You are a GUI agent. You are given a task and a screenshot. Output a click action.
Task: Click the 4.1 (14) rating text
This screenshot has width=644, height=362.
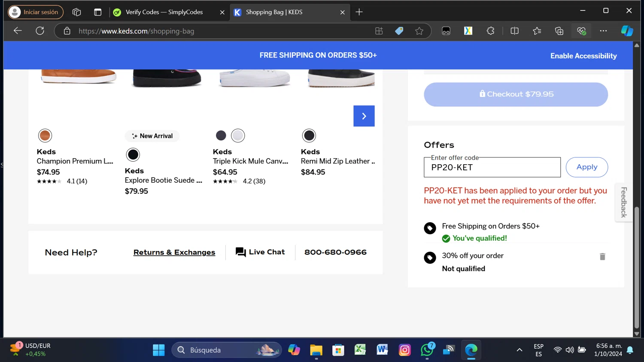[x=77, y=181]
